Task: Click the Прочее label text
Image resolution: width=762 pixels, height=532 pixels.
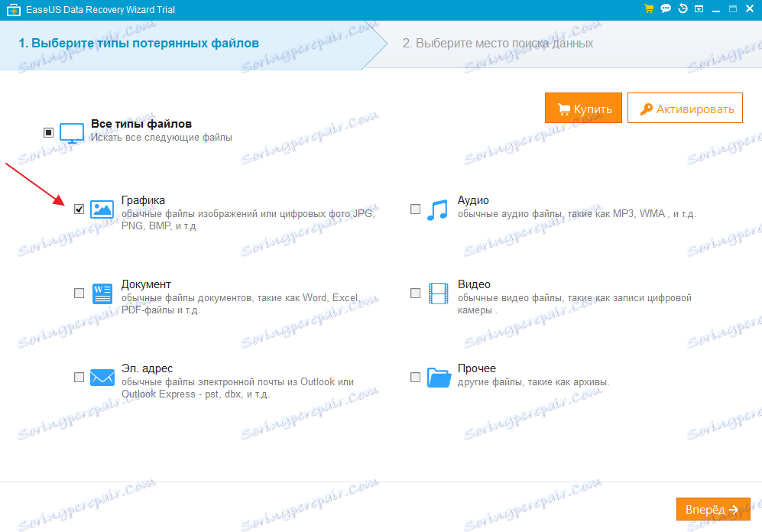Action: click(x=477, y=368)
